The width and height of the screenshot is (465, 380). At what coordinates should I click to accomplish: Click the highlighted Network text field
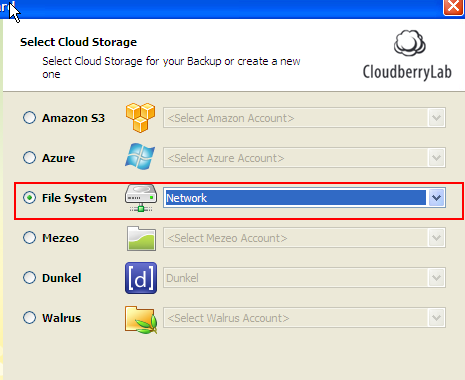pyautogui.click(x=296, y=198)
